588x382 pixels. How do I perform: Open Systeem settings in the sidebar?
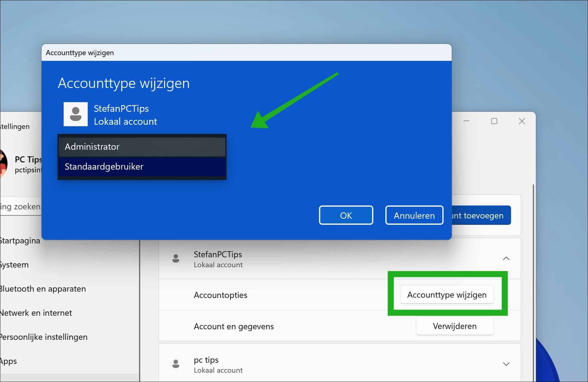14,265
